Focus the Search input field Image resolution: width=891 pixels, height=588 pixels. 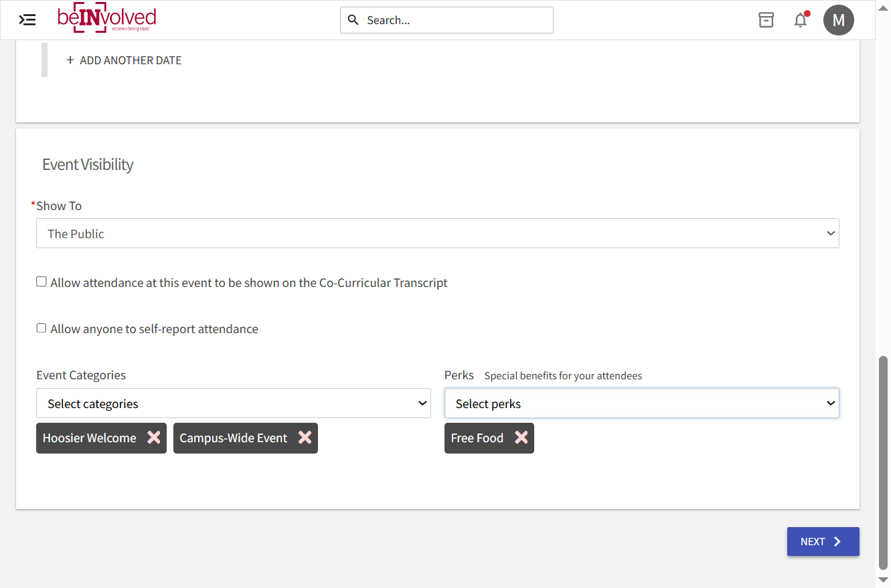point(447,20)
